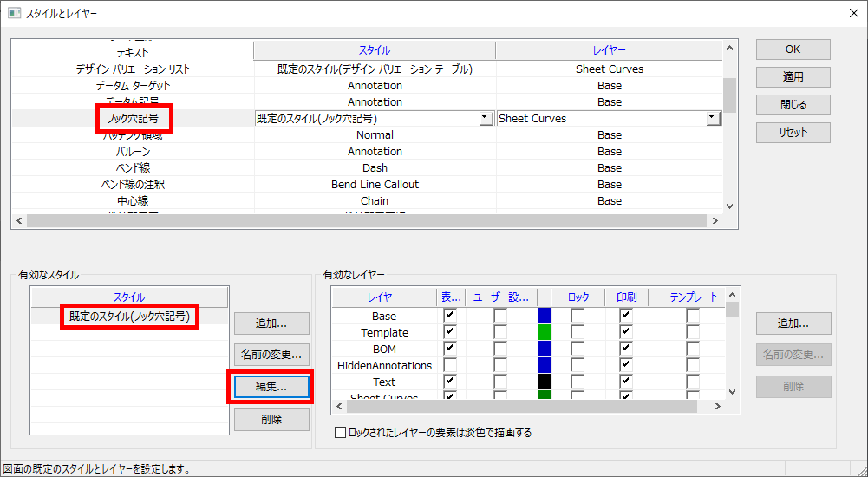Image resolution: width=868 pixels, height=477 pixels.
Task: Click 削除 next to the styles list
Action: [x=271, y=420]
